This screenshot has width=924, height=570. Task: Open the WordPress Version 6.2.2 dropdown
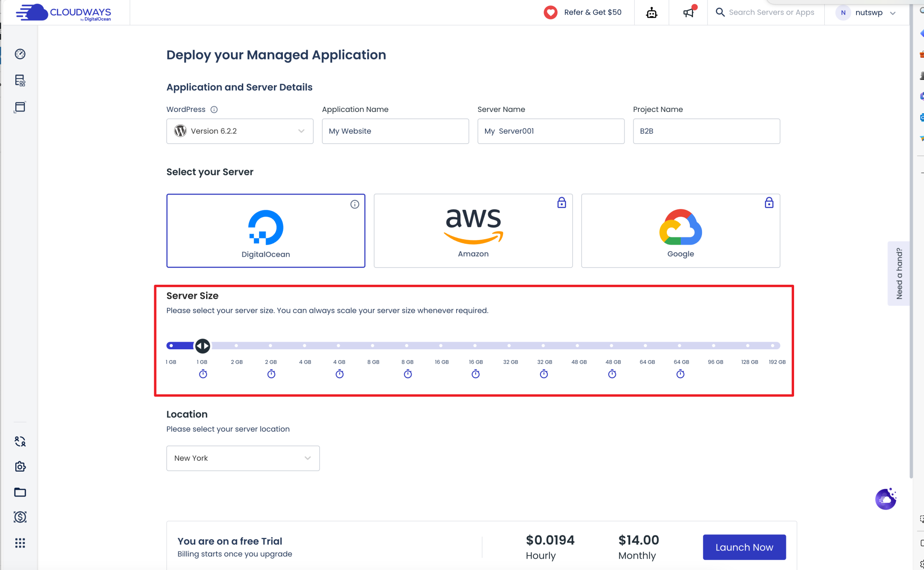coord(240,131)
